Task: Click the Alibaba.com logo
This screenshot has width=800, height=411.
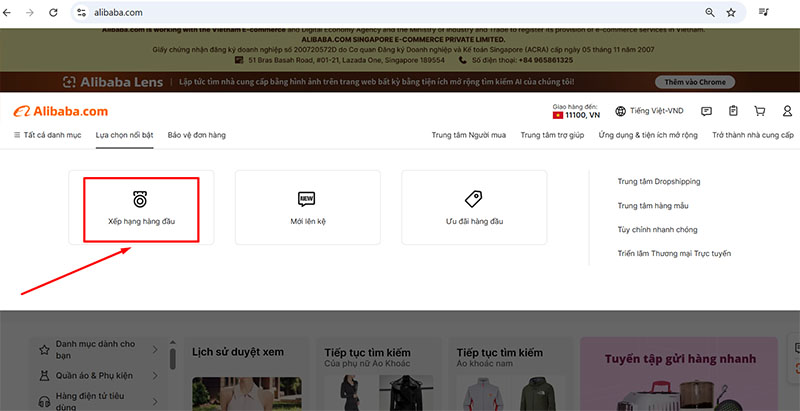Action: (60, 111)
